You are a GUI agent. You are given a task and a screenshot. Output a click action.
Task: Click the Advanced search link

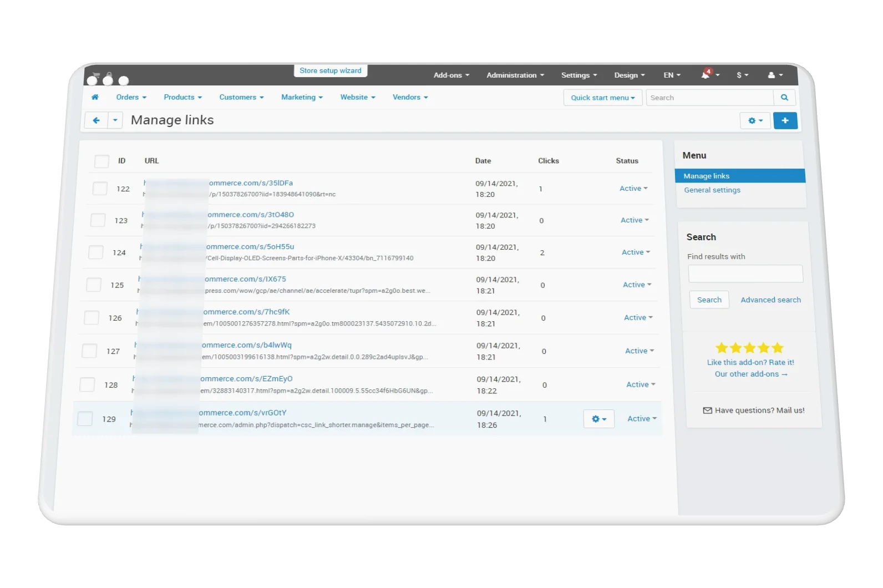click(x=770, y=300)
